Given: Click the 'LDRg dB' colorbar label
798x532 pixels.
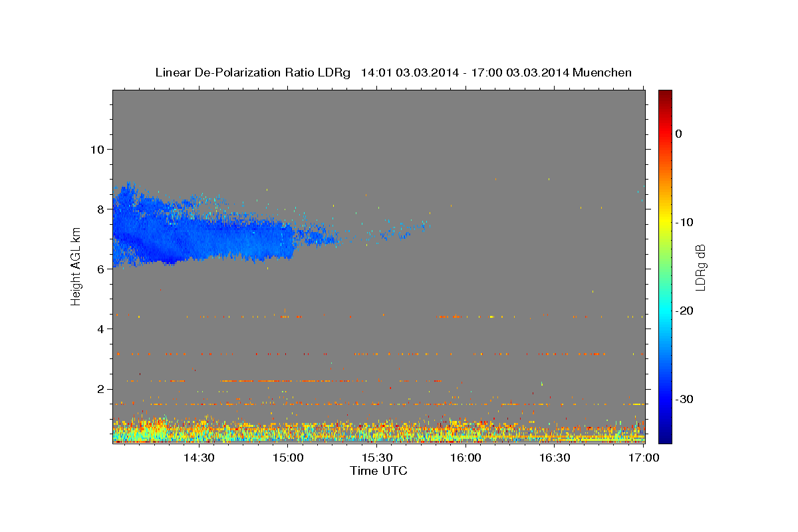Looking at the screenshot, I should click(x=700, y=267).
